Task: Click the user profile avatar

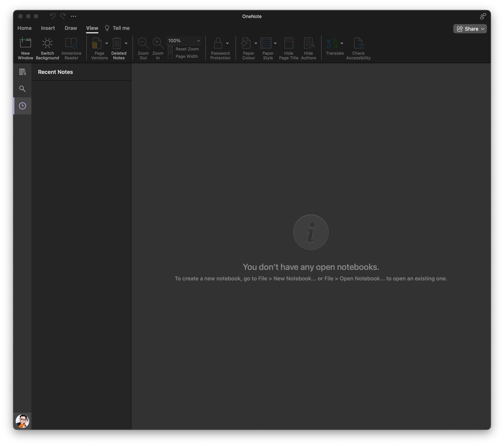Action: (x=22, y=421)
